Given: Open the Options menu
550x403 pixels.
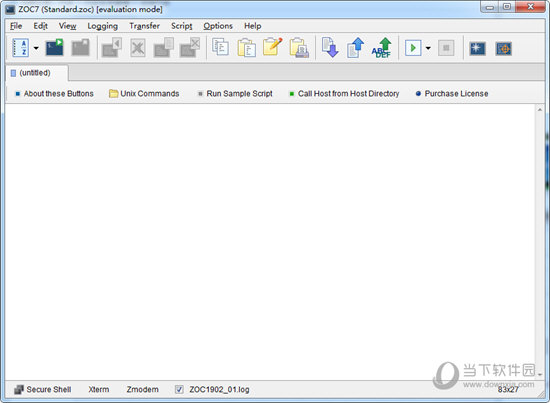Looking at the screenshot, I should coord(218,26).
